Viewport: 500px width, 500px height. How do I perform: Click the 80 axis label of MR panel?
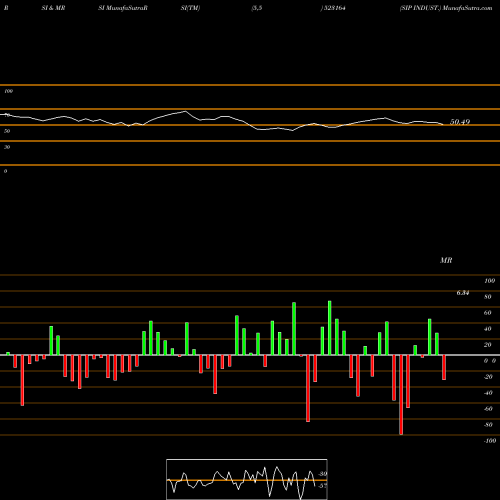tap(488, 297)
